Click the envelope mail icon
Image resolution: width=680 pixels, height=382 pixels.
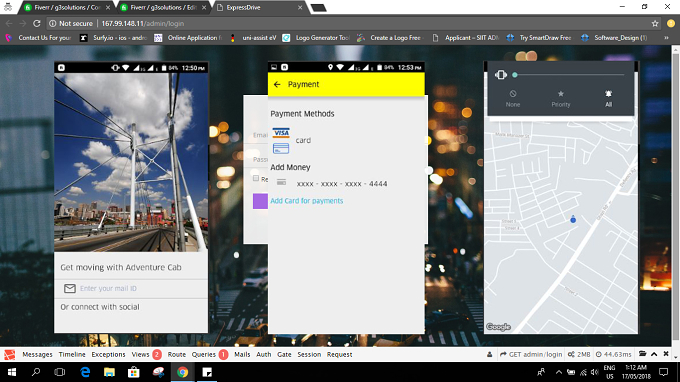tap(69, 288)
